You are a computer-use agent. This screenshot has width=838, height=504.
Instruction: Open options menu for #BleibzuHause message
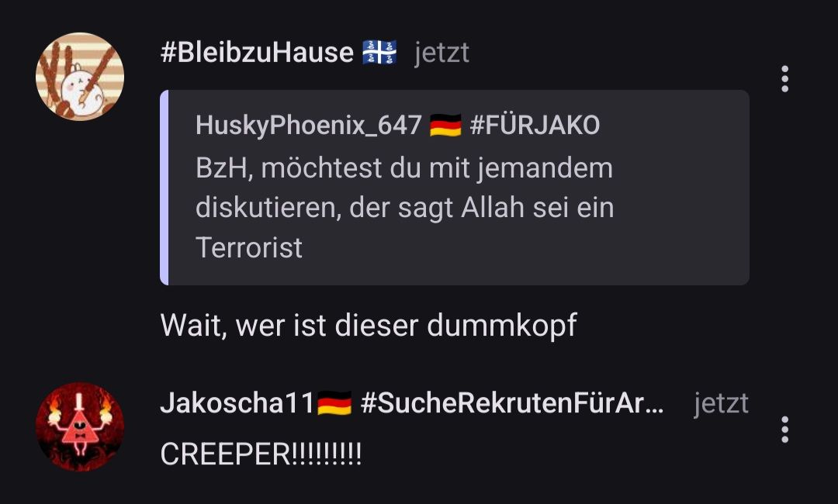point(784,79)
